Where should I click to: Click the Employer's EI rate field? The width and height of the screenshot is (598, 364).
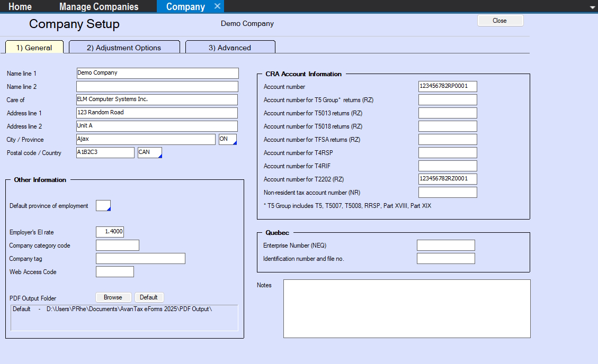(110, 232)
